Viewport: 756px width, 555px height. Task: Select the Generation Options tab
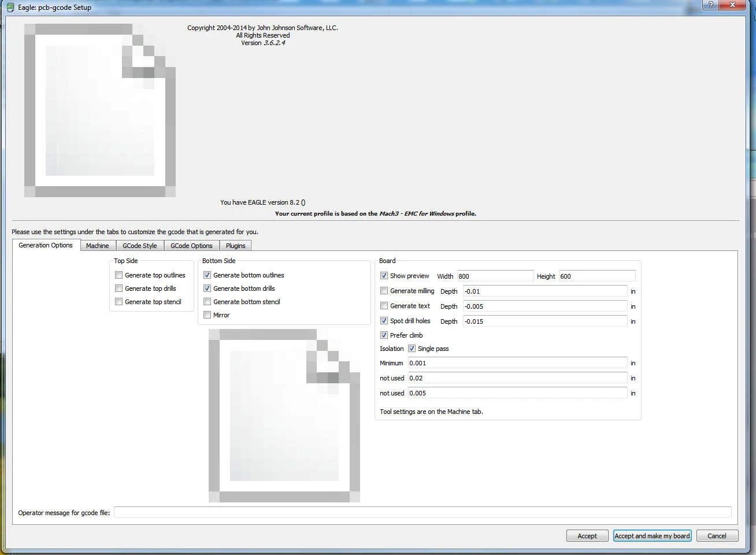(x=46, y=245)
